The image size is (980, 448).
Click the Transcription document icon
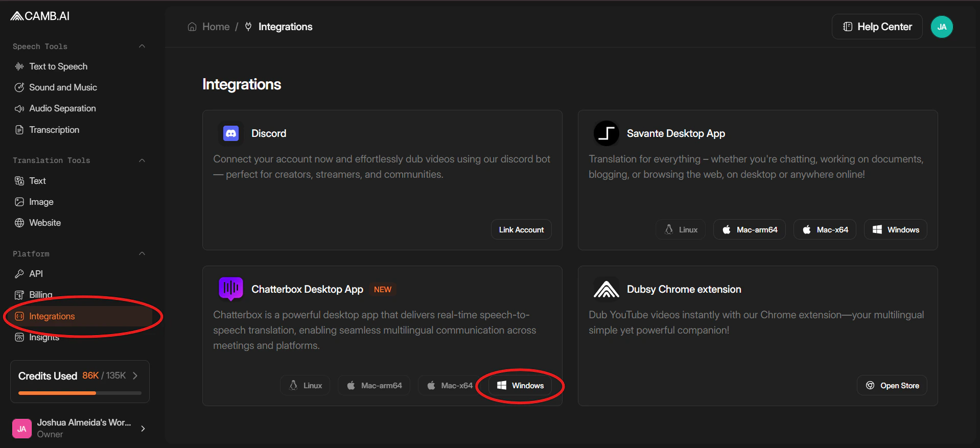pos(19,130)
